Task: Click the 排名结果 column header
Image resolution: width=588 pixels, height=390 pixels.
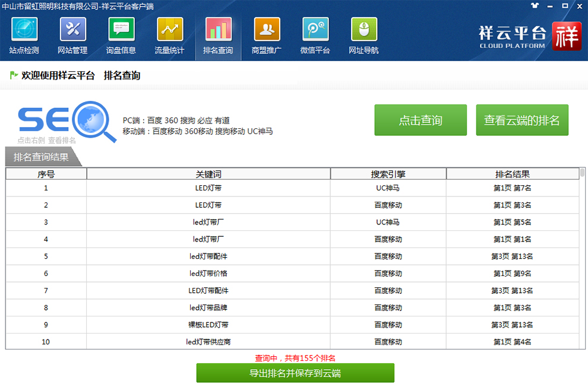Action: tap(512, 174)
